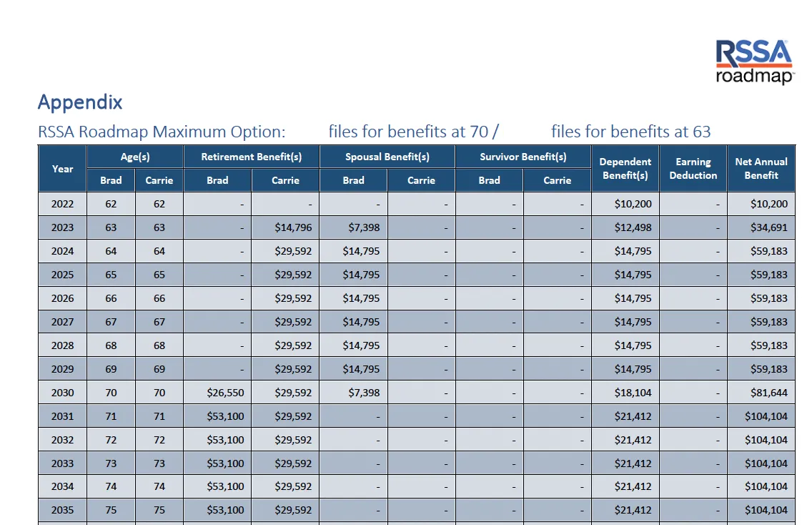
Task: Click Brad subheader under Spousal Benefit(s)
Action: [353, 180]
